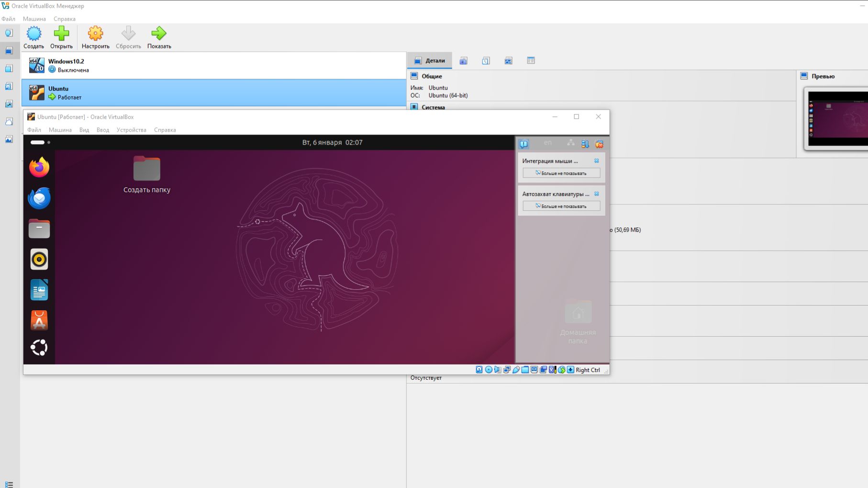Launch Thunderbird mail from the Ubuntu dock
868x488 pixels.
39,198
